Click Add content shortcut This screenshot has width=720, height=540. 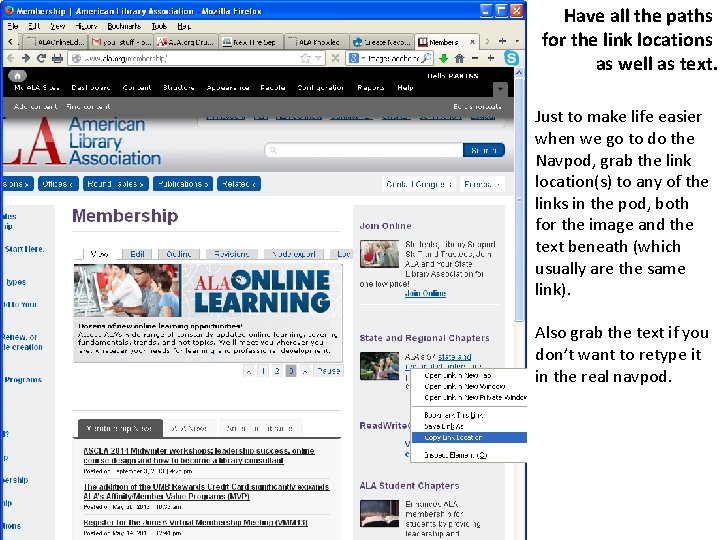(35, 107)
